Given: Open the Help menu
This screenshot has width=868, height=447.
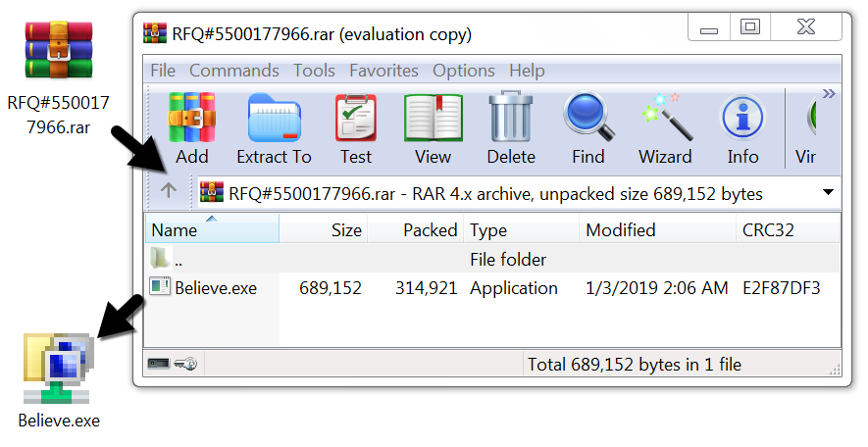Looking at the screenshot, I should tap(527, 71).
